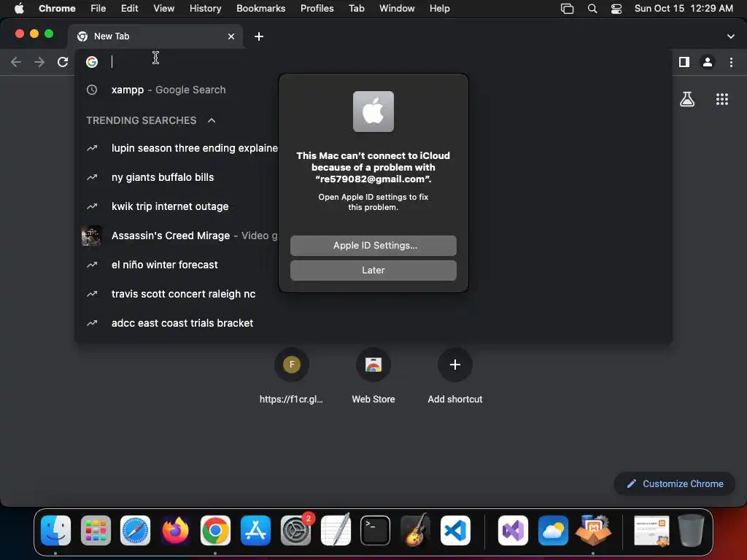Open Terminal from the Dock
The width and height of the screenshot is (747, 560).
[x=376, y=531]
